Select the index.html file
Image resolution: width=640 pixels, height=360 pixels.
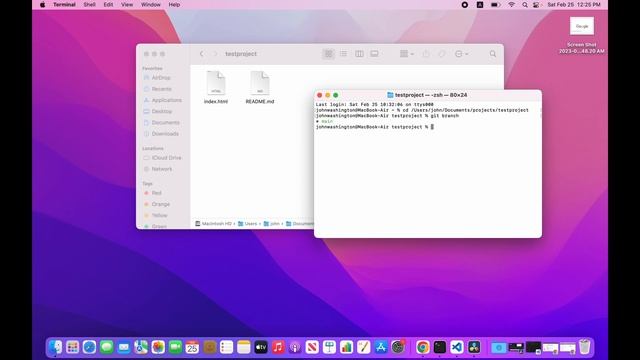click(216, 87)
